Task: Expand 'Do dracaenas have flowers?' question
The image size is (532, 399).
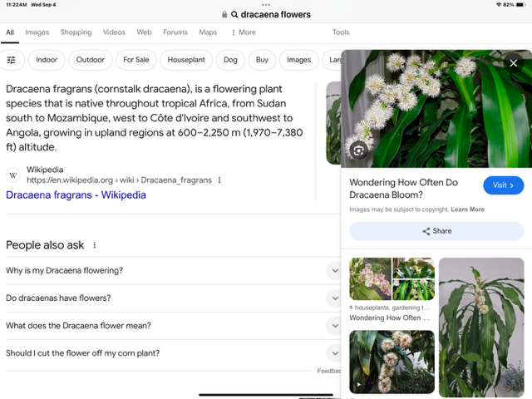Action: [333, 298]
